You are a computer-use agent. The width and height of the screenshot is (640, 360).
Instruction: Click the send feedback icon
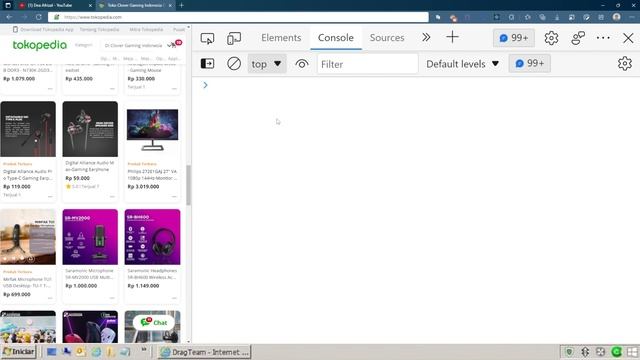coord(578,38)
